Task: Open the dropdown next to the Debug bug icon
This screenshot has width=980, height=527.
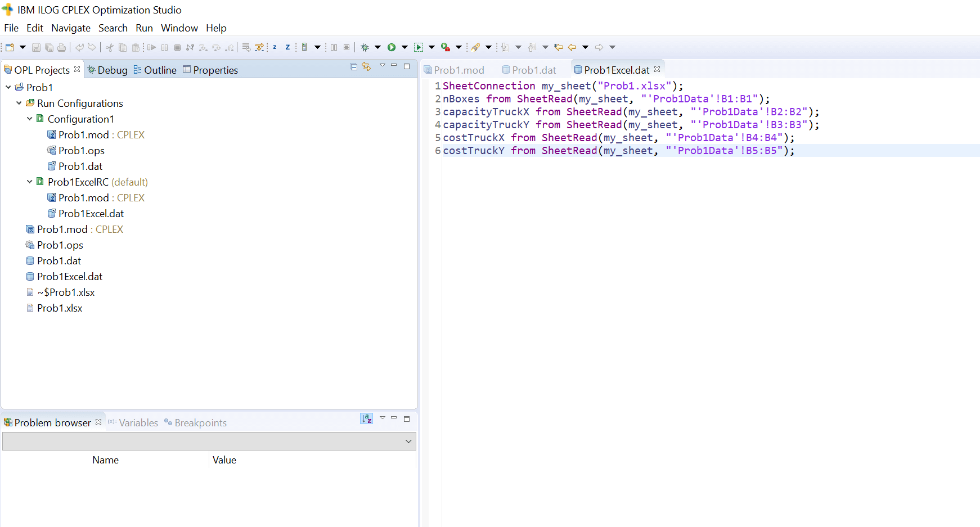Action: 377,47
